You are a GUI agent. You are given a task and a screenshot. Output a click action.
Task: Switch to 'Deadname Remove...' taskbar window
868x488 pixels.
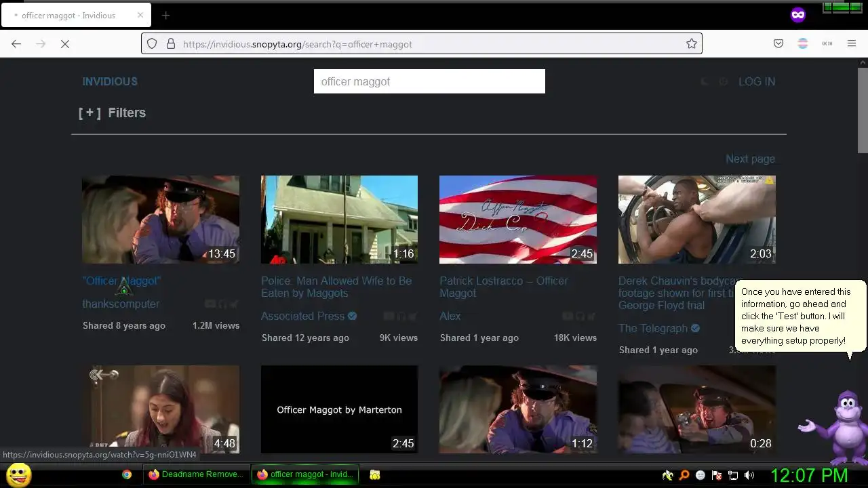click(196, 474)
